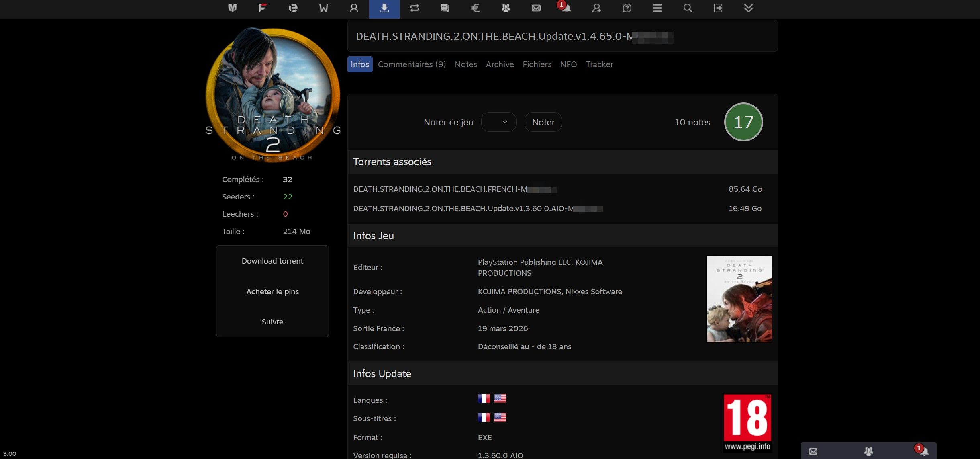The image size is (980, 459).
Task: Open the rating dropdown beside Noter ce jeu
Action: pos(498,122)
